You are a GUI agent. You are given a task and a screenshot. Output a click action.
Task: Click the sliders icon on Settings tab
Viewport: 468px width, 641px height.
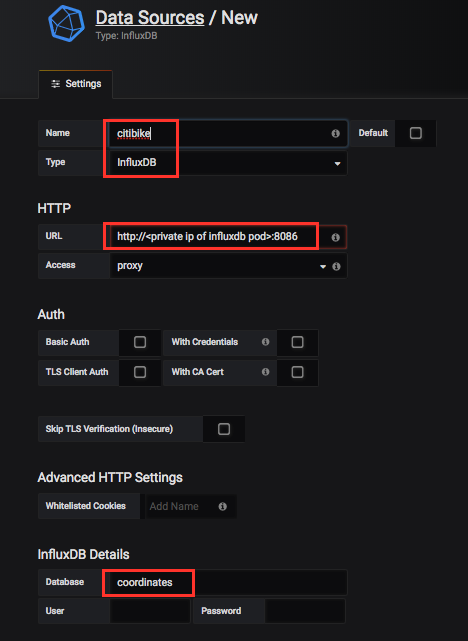[x=55, y=84]
